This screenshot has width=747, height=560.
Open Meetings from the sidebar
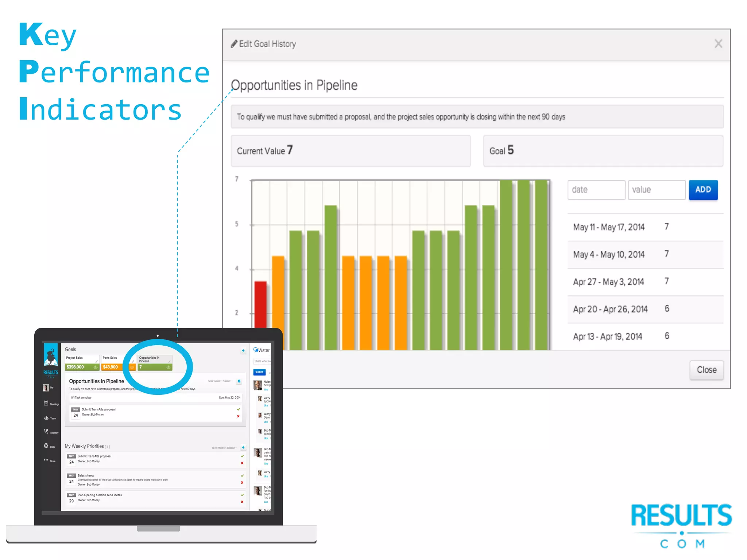51,404
